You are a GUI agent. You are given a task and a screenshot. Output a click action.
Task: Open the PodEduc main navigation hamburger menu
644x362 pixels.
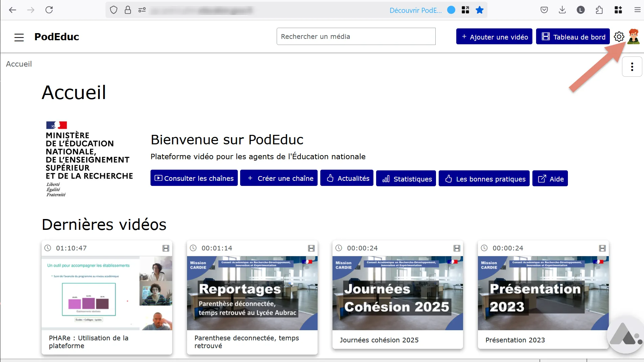(x=19, y=37)
